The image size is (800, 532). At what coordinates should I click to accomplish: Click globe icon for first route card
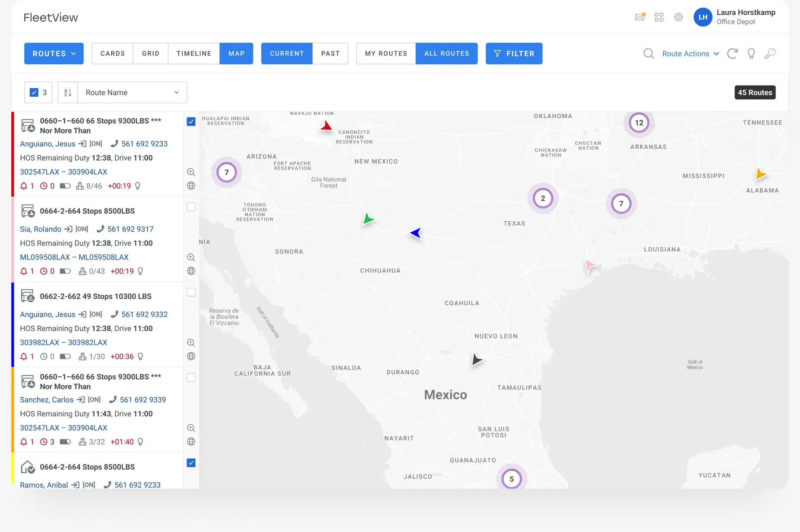point(191,186)
